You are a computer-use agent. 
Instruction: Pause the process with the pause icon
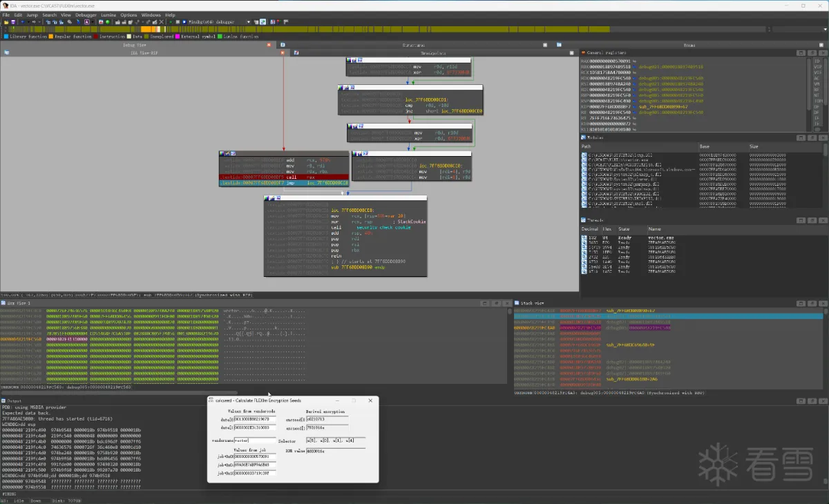(x=178, y=21)
